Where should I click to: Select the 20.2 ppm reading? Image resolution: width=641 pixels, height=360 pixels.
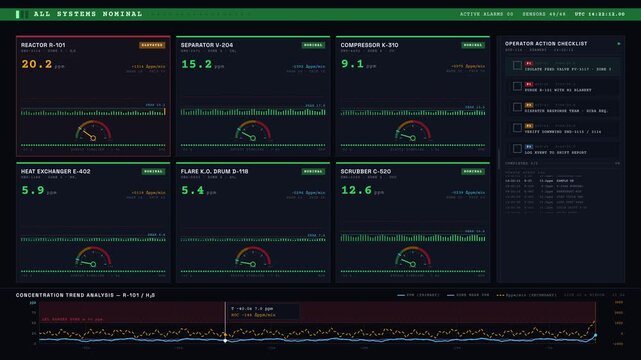[43, 64]
